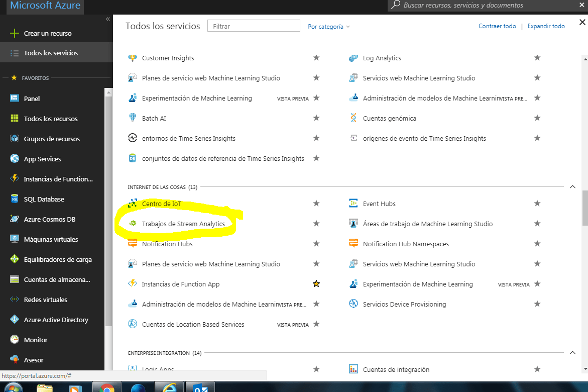The height and width of the screenshot is (392, 588).
Task: Open the Equilibradores de carga icon
Action: tap(14, 259)
